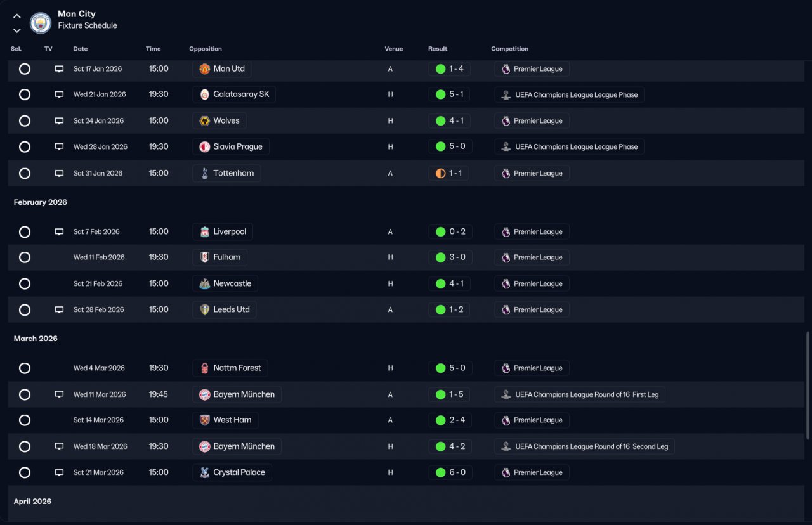Image resolution: width=812 pixels, height=525 pixels.
Task: Select the Liverpool fixture radio button
Action: click(25, 231)
